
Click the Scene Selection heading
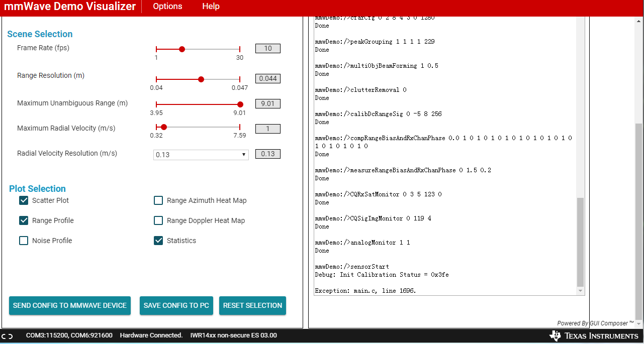click(40, 34)
